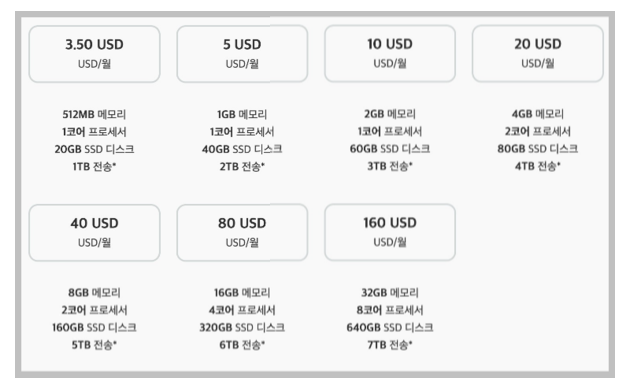Click the 1TB 전송* footnote text

tap(94, 167)
